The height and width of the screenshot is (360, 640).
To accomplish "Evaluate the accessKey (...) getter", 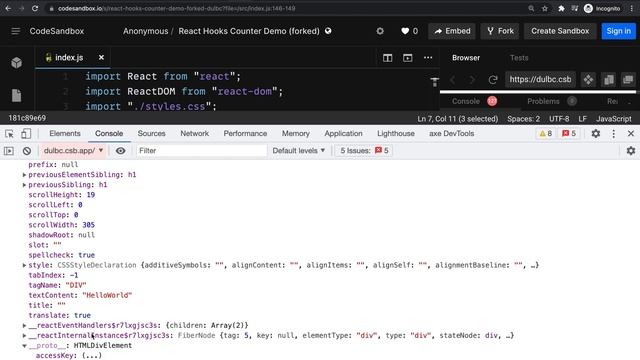I will click(92, 356).
